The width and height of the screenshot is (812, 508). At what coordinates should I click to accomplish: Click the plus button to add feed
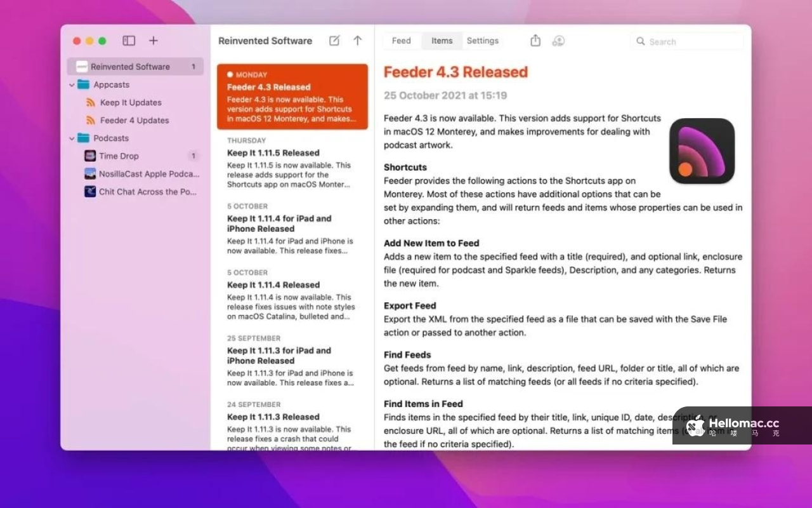(x=154, y=41)
